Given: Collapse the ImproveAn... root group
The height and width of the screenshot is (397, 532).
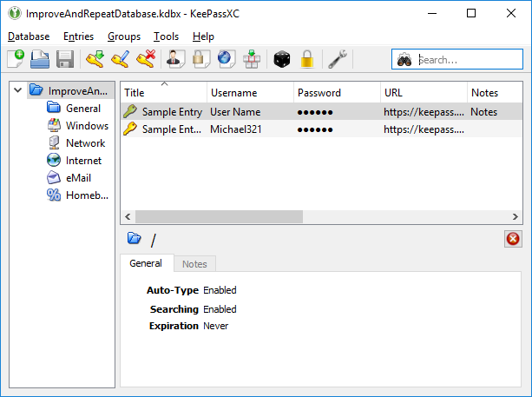Looking at the screenshot, I should pyautogui.click(x=18, y=90).
